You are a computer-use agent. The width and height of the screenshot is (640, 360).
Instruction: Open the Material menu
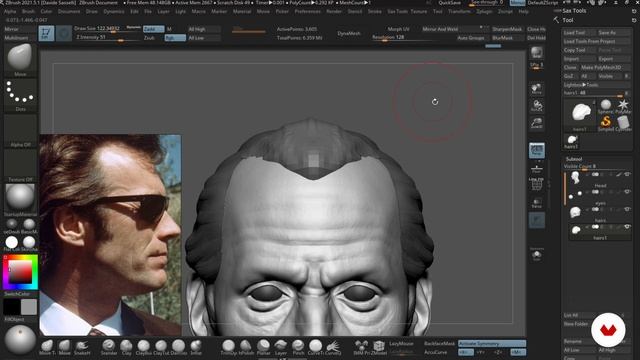click(242, 11)
